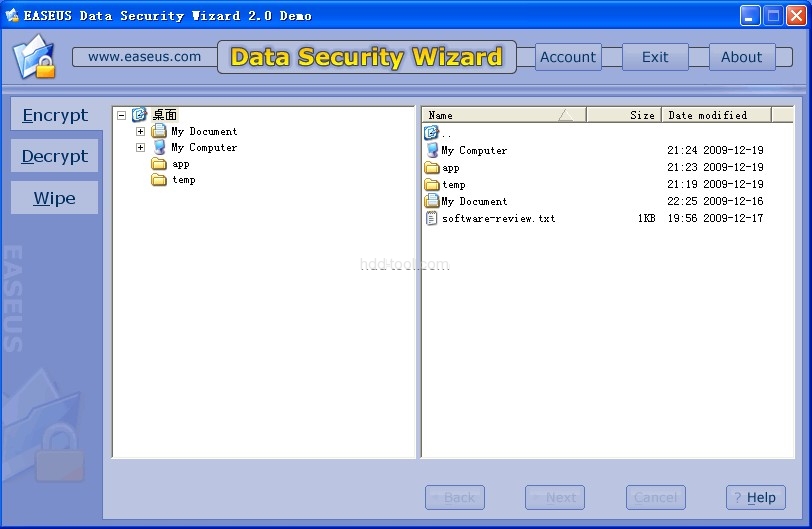
Task: Click the Cancel button
Action: pyautogui.click(x=656, y=497)
